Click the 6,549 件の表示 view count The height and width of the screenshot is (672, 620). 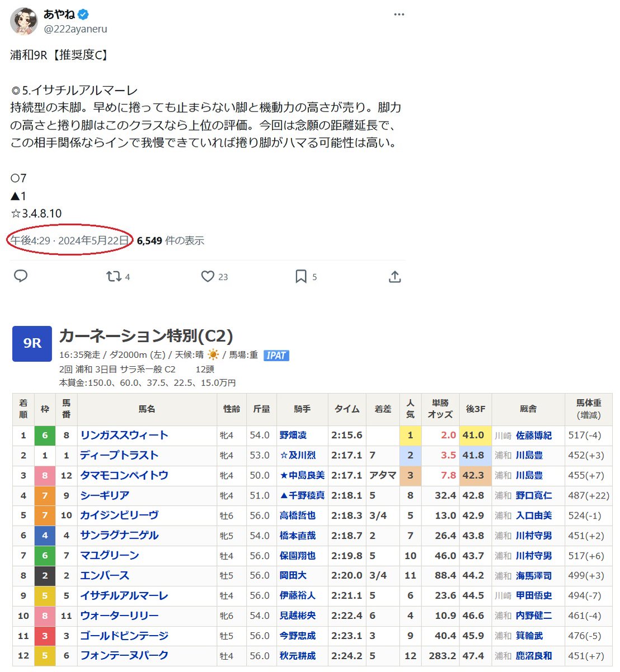[171, 241]
